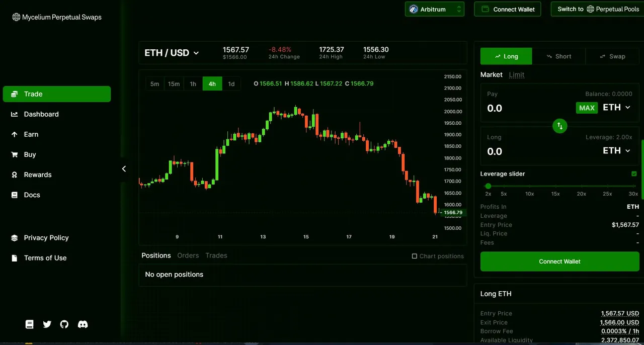Open the Rewards page
Screen dimensions: 644x345
coord(31,175)
